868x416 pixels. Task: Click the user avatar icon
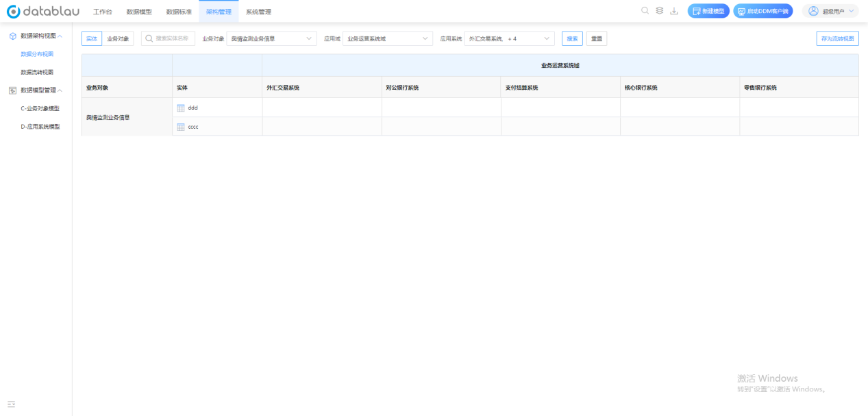813,11
